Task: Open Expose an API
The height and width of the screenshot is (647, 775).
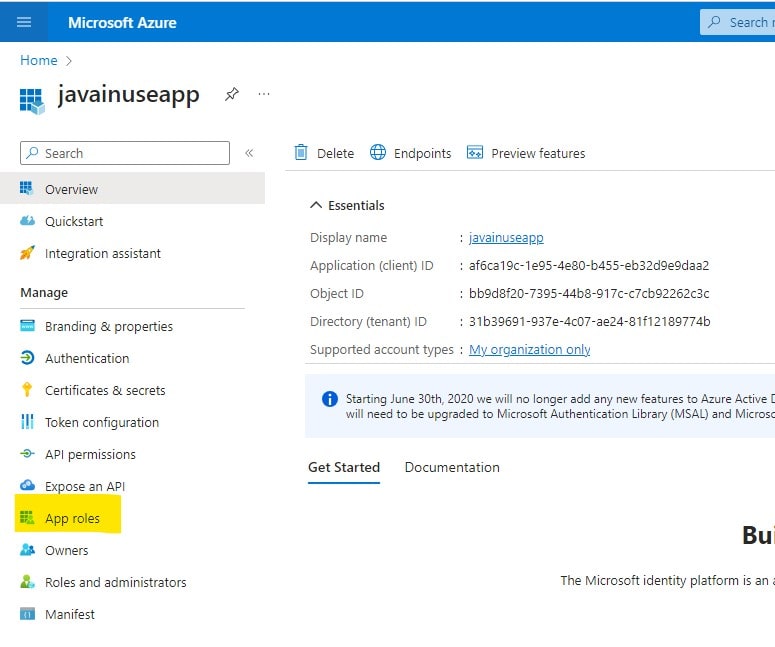Action: [85, 486]
